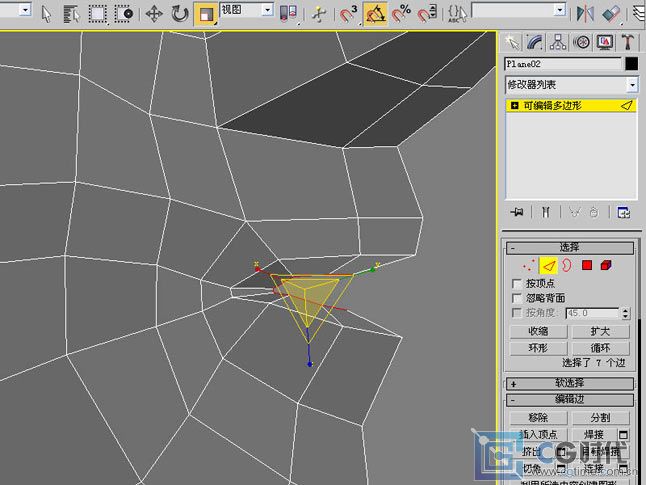Toggle the Spinner Snap icon

[x=427, y=14]
